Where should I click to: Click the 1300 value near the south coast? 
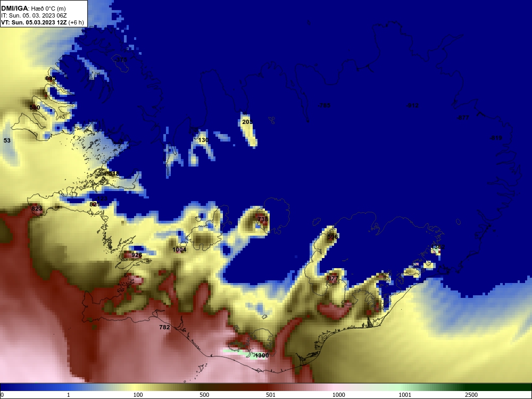point(262,355)
